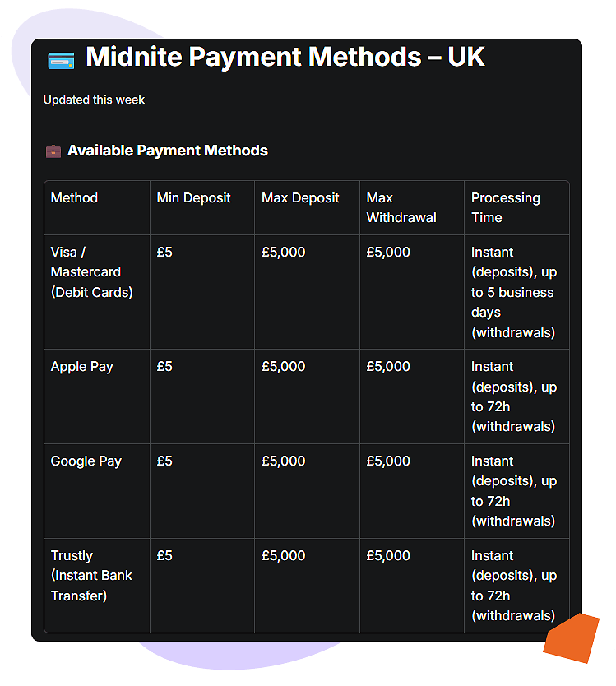Select the Apple Pay row label
This screenshot has width=616, height=686.
click(82, 367)
